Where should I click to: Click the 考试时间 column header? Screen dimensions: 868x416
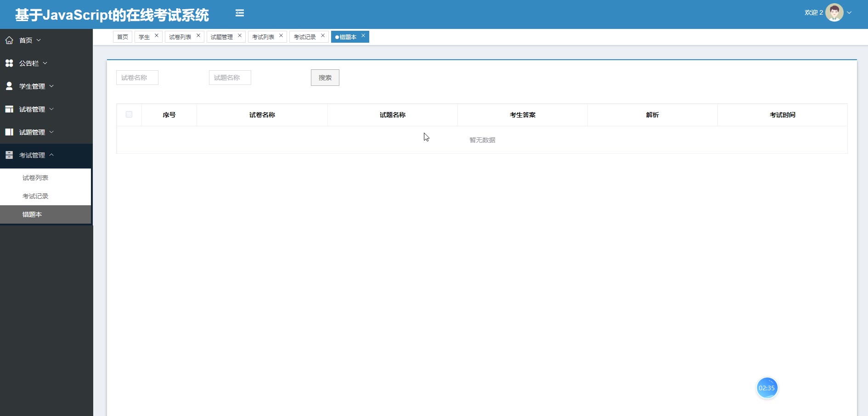[x=783, y=115]
